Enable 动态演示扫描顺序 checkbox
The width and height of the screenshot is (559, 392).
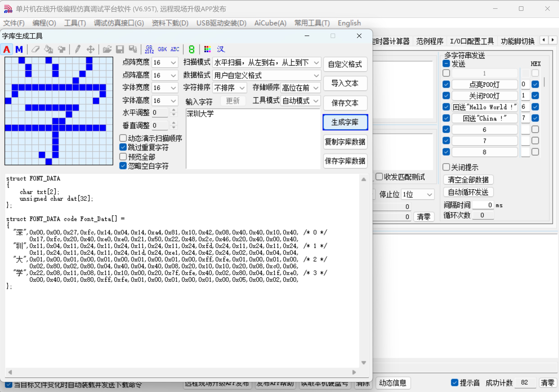pos(123,138)
